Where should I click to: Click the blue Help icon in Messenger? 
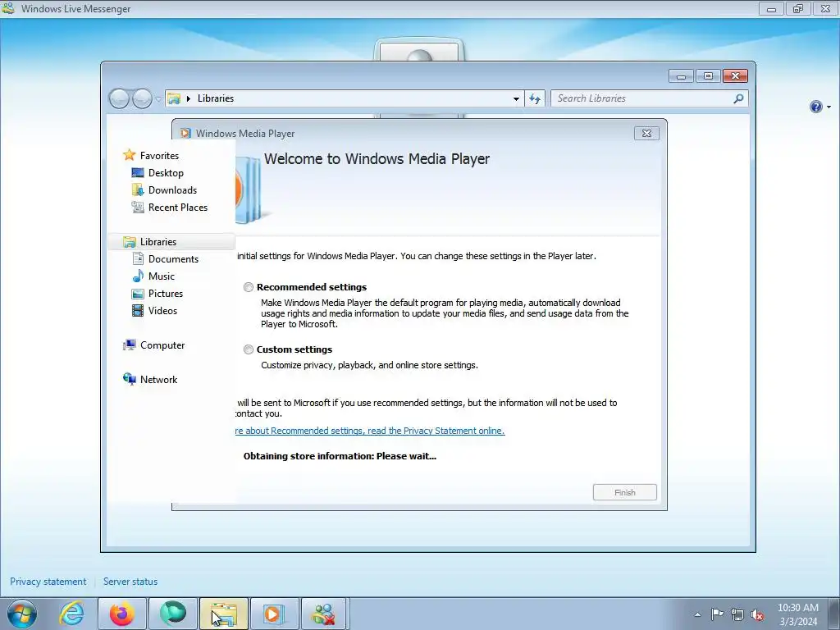815,107
